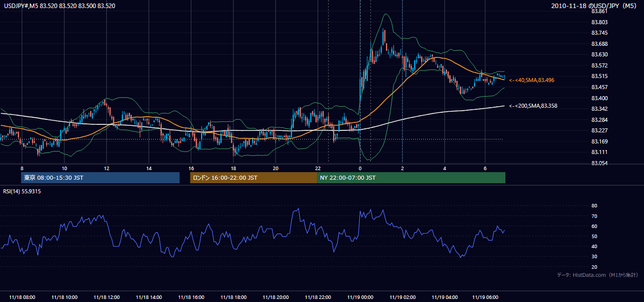Click the 11/18 18:00 time axis label
This screenshot has width=644, height=302.
[233, 297]
